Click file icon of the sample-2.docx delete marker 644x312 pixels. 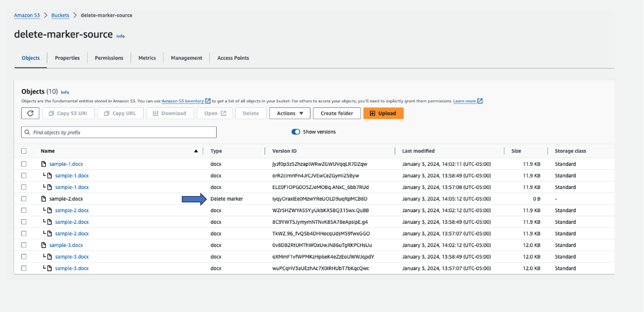click(x=44, y=199)
